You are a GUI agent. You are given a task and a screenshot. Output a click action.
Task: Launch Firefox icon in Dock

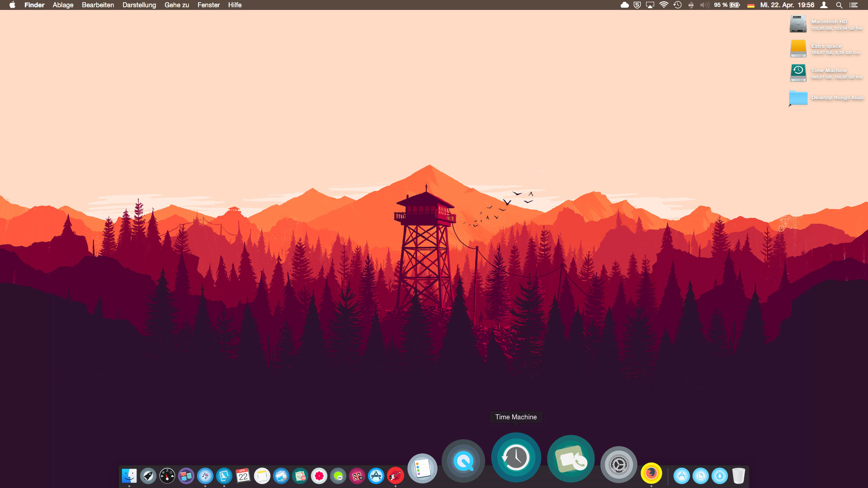(651, 473)
